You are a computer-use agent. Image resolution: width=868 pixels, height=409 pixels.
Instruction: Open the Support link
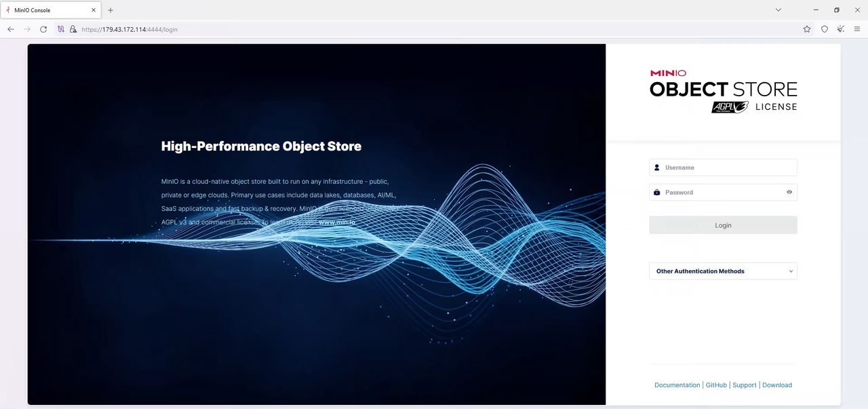tap(745, 385)
